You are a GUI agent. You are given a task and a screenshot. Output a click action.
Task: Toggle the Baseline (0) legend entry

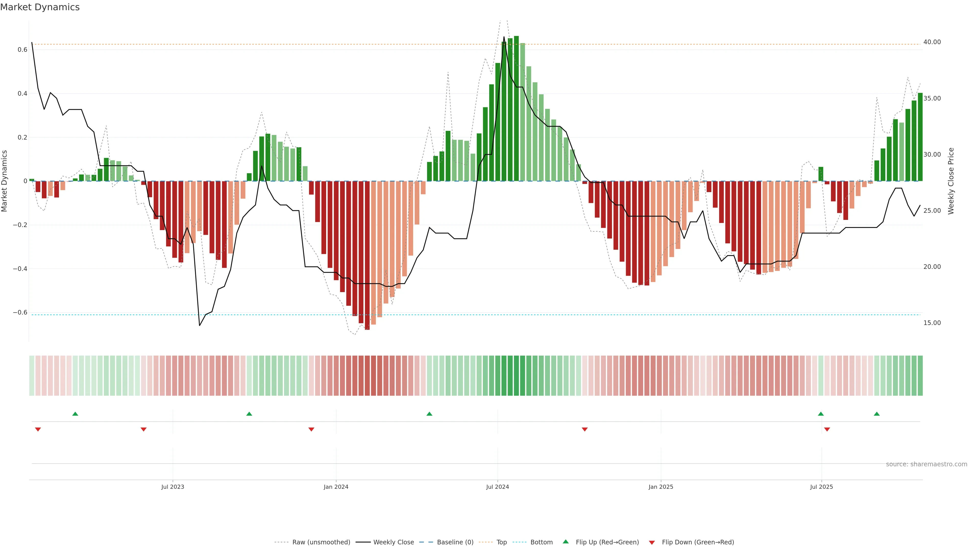coord(455,542)
